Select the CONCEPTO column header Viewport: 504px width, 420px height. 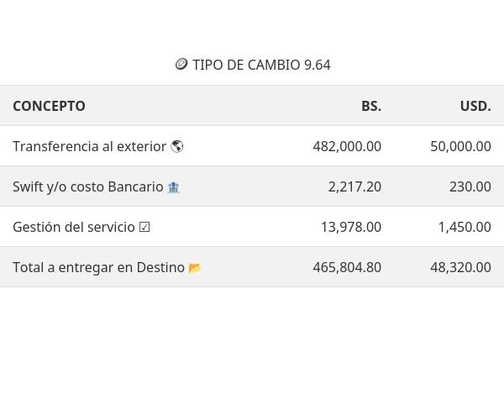[49, 106]
